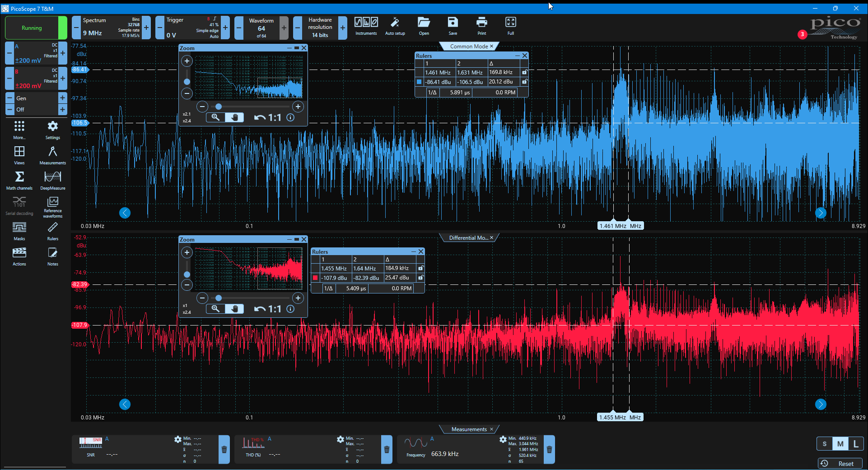
Task: Click the Auto setup icon
Action: [x=395, y=26]
